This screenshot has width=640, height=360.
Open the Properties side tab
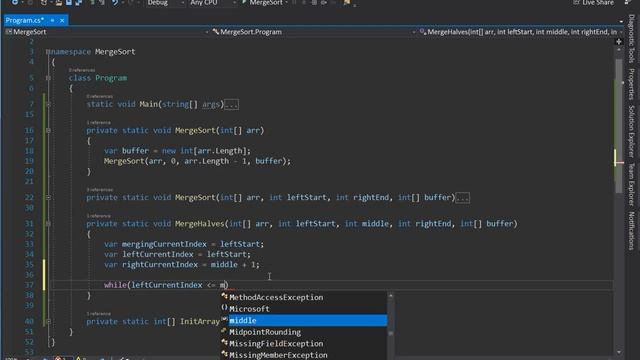[631, 84]
